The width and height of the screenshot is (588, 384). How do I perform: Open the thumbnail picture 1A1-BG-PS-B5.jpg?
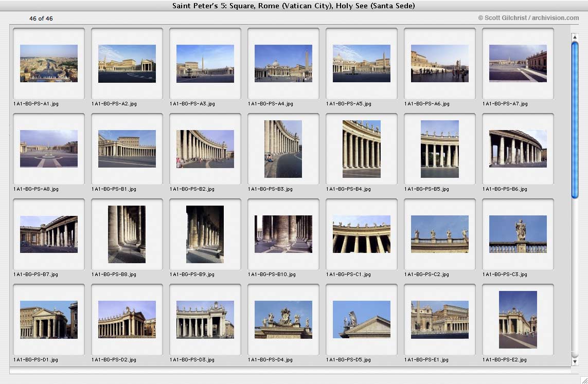coord(439,149)
